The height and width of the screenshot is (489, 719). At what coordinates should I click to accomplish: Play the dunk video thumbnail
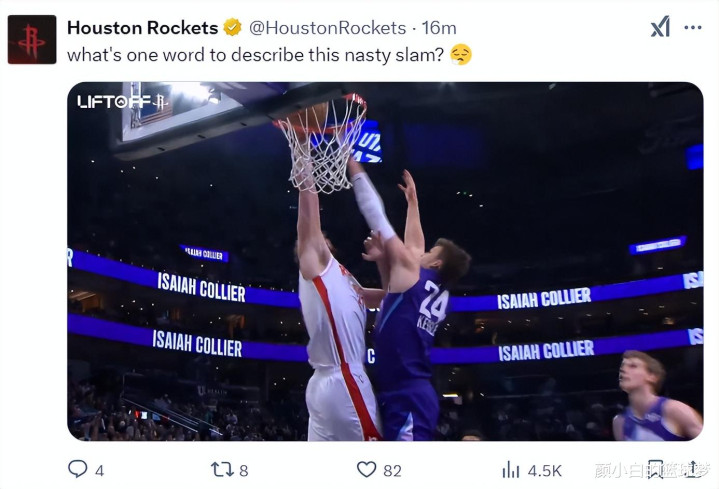385,260
